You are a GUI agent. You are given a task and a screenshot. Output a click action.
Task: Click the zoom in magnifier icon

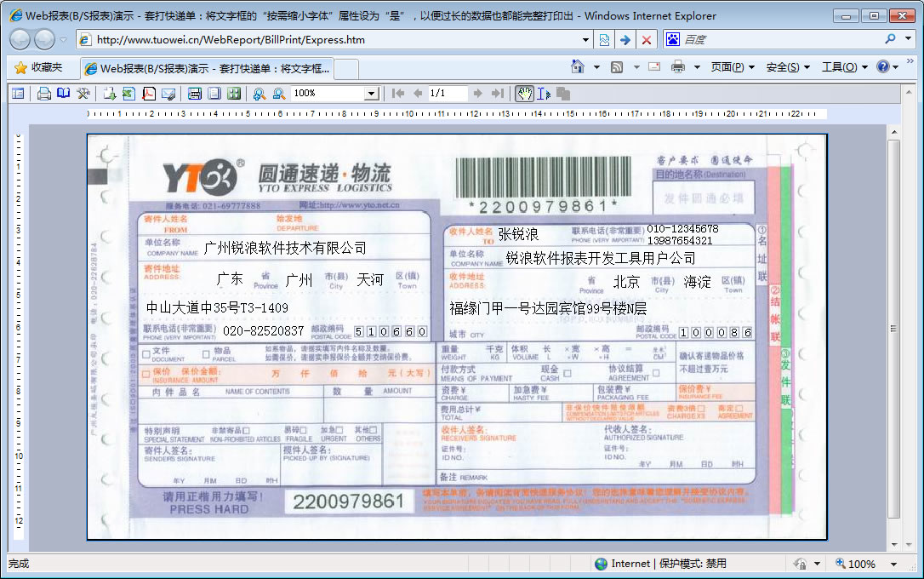pyautogui.click(x=259, y=94)
